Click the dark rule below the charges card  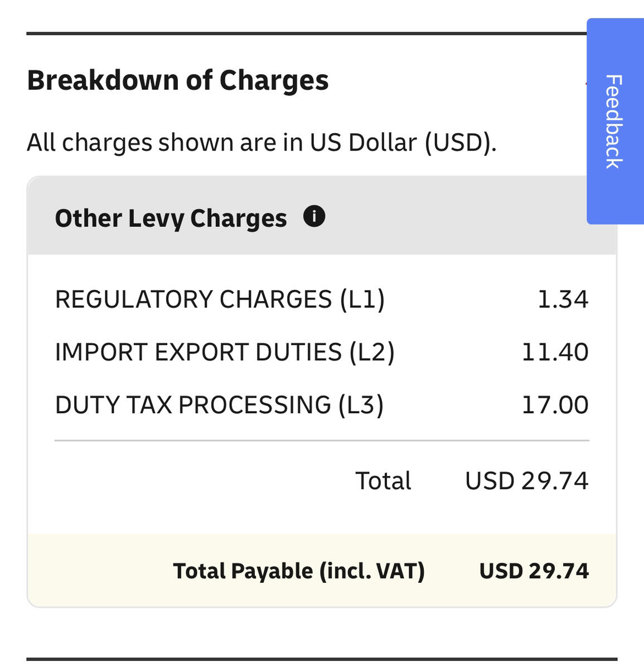pos(322,659)
